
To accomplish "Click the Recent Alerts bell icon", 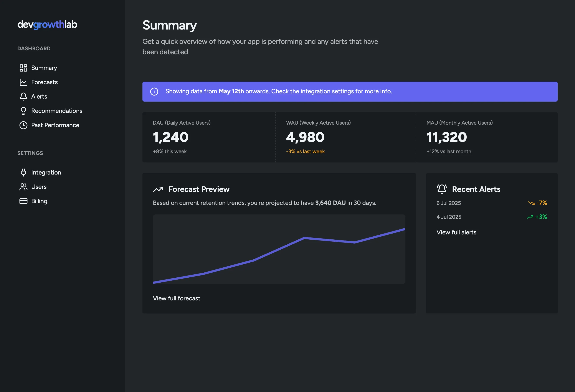I will pos(441,189).
